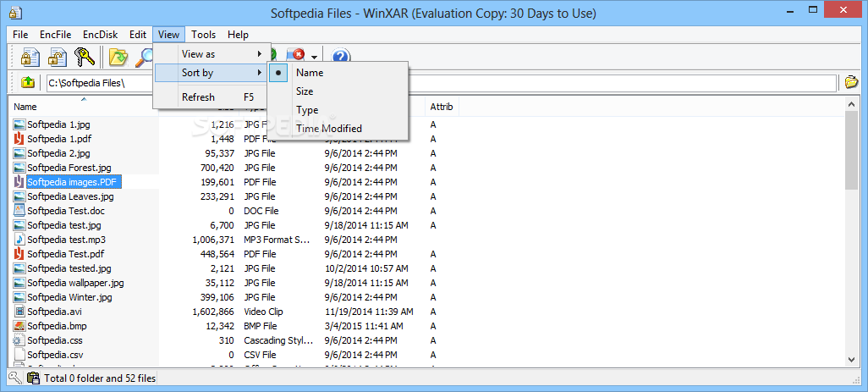Click the browse folder icon beside the path box
Screen dimensions: 868x392
click(851, 82)
